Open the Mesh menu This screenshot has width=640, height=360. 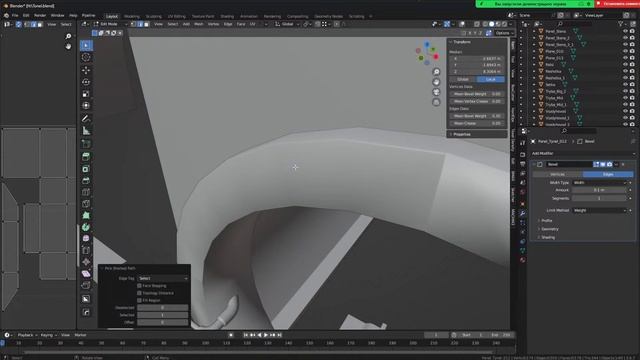coord(199,24)
